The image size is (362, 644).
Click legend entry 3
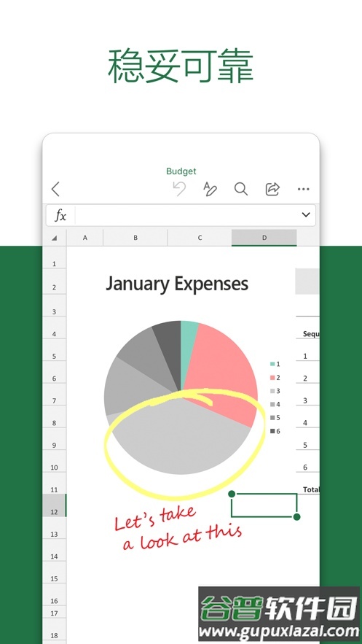(275, 391)
